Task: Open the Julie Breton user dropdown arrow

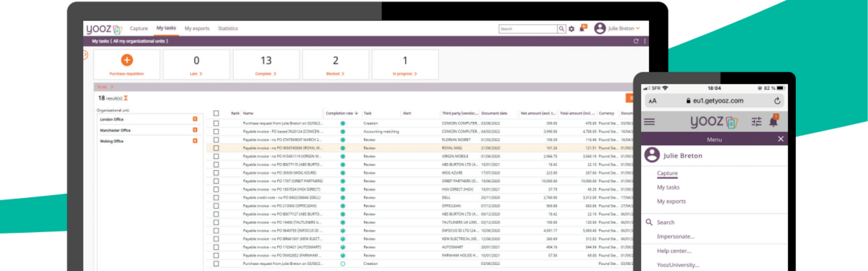Action: (x=638, y=28)
